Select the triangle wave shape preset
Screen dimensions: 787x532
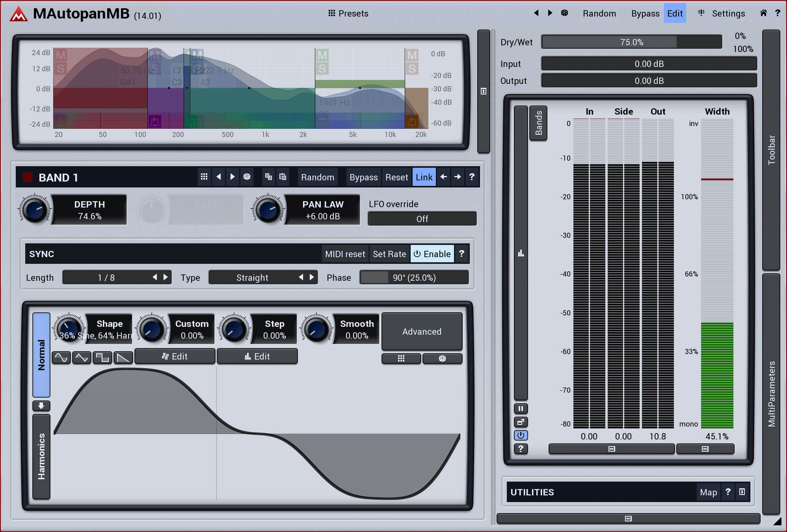point(82,358)
